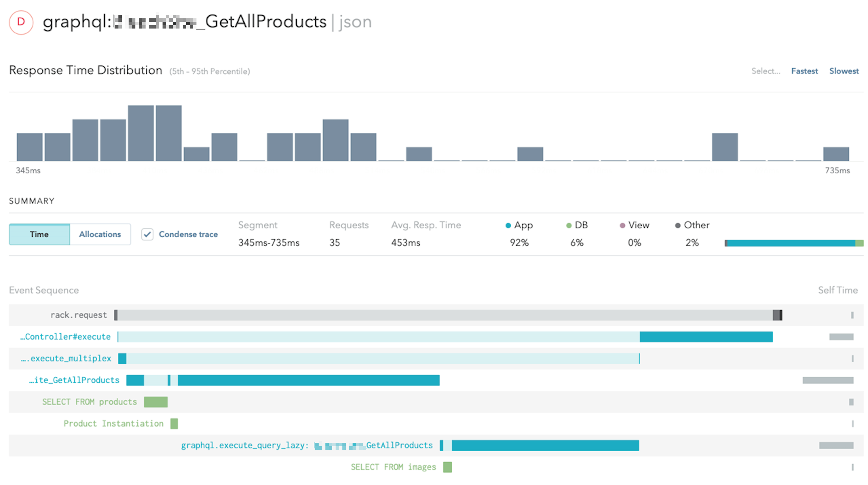This screenshot has height=485, width=868.
Task: Open the graphql.execute_query_lazy GetAllProducts link
Action: coord(306,445)
